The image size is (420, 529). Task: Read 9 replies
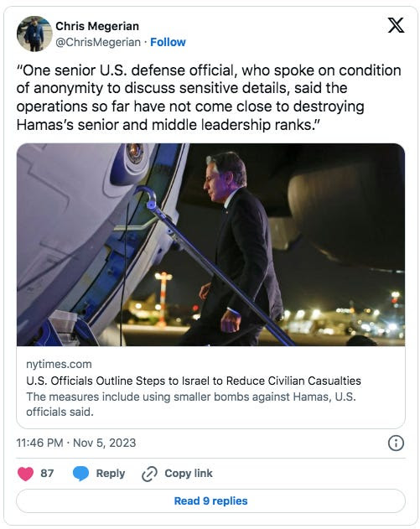pyautogui.click(x=210, y=501)
